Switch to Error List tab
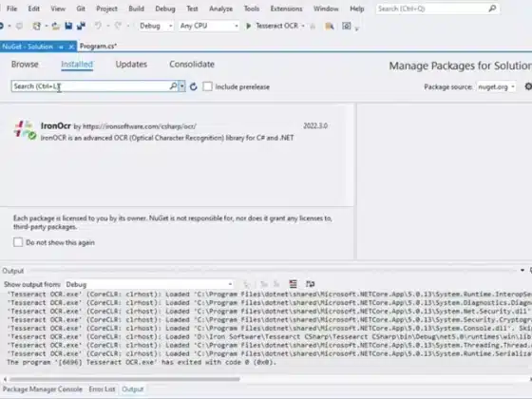Image resolution: width=532 pixels, height=399 pixels. 102,389
